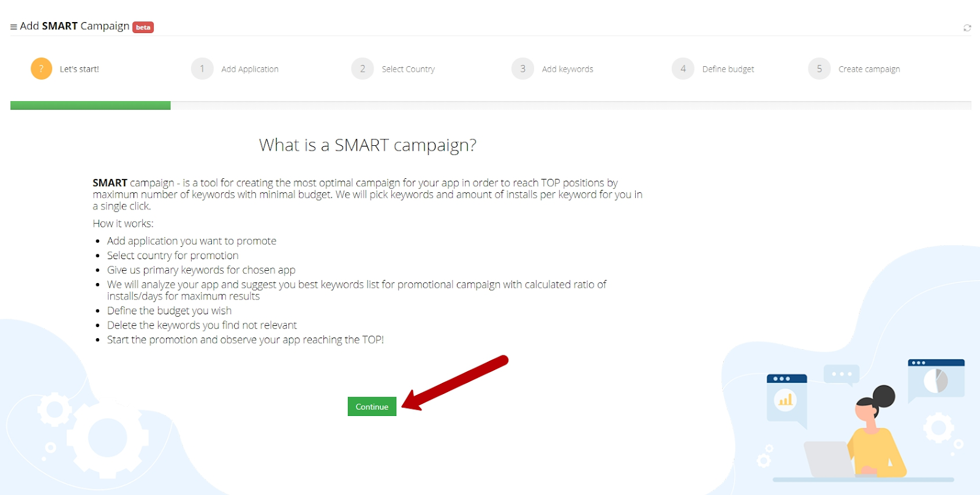Click the orange question mark step circle

click(x=42, y=69)
